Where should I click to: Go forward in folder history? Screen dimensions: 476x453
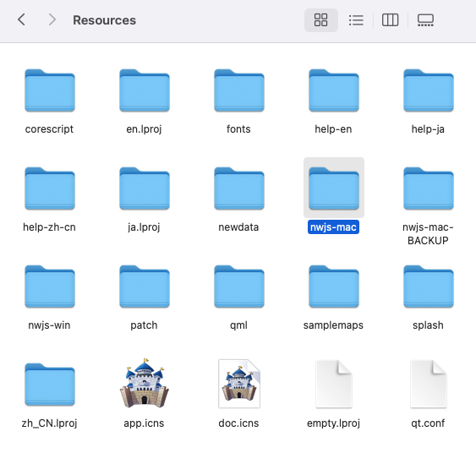pos(52,20)
